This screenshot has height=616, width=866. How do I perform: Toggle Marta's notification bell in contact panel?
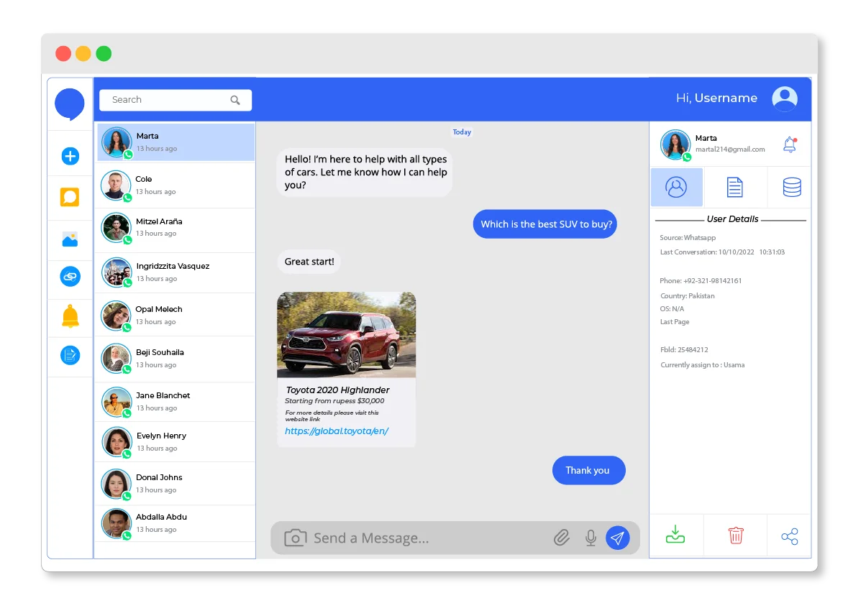click(789, 144)
